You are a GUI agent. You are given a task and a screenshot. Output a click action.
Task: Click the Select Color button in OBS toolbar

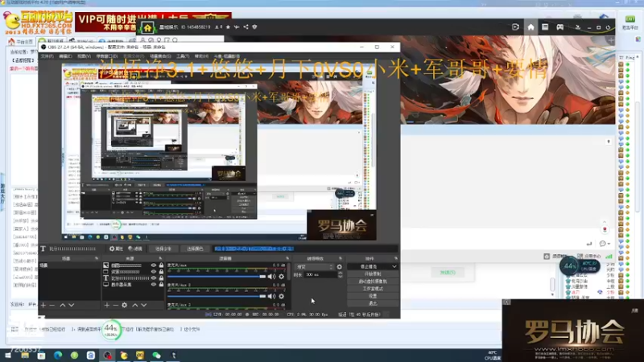(195, 249)
